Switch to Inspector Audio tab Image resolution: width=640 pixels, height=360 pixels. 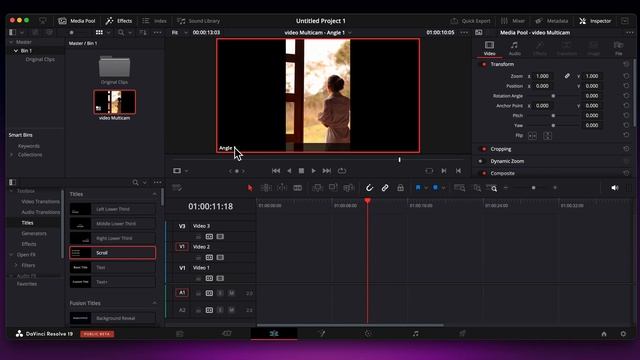coord(514,48)
